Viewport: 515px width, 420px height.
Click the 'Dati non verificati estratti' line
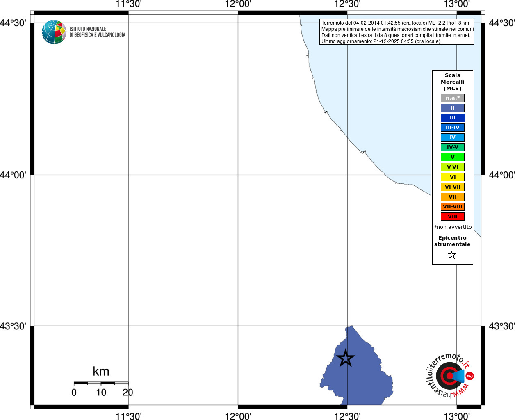(396, 35)
